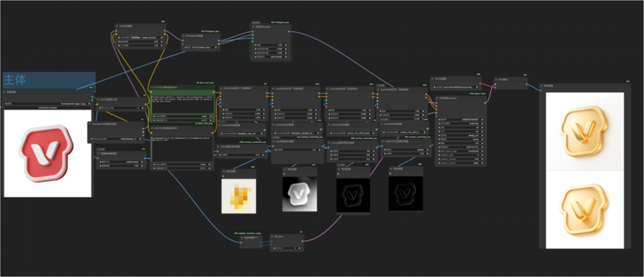The image size is (644, 277).
Task: Click the #78 Inspire-Pack badge
Action: pos(477,93)
